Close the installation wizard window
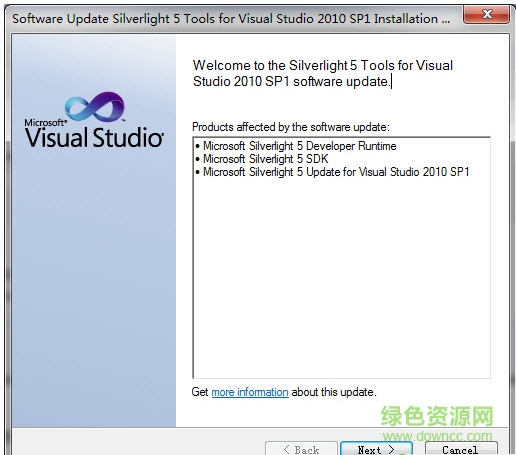The width and height of the screenshot is (516, 455). tap(487, 14)
